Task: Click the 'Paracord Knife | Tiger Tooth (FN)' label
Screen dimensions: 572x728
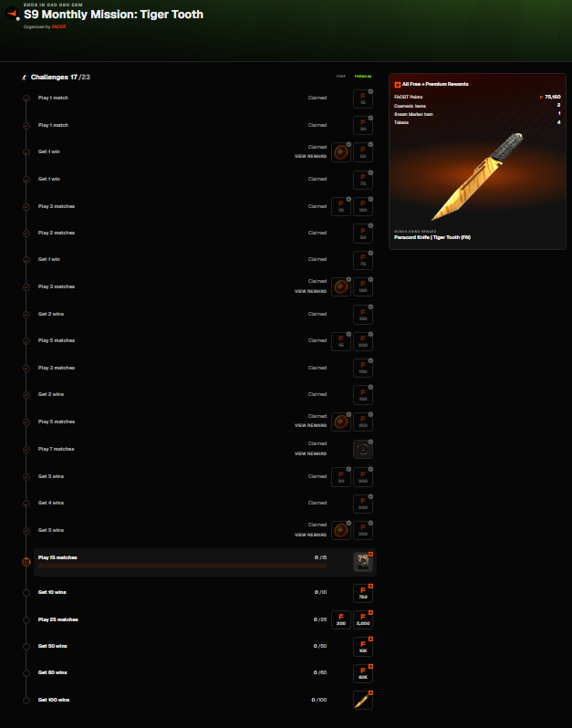Action: pyautogui.click(x=432, y=237)
